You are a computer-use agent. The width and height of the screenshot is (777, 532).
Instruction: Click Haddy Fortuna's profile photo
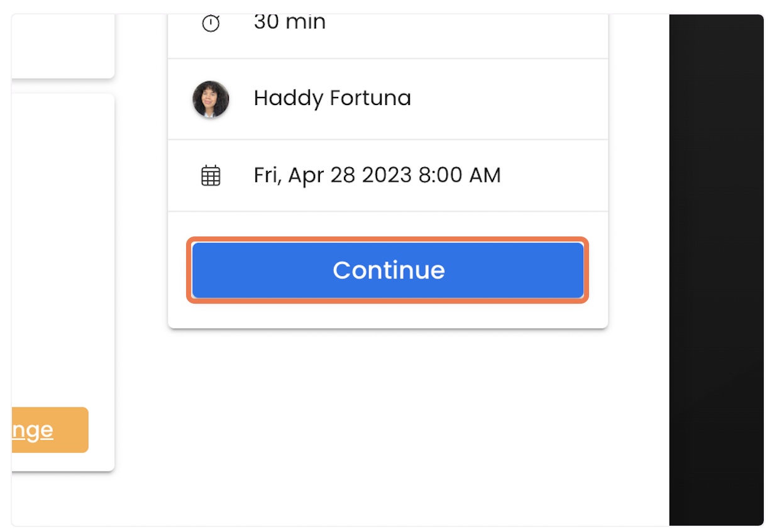pos(211,99)
